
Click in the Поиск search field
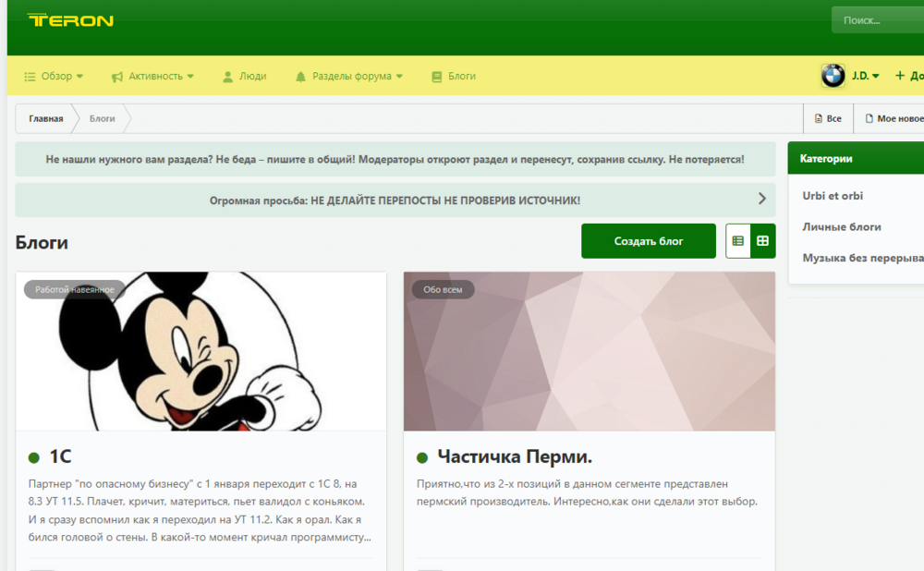click(878, 20)
